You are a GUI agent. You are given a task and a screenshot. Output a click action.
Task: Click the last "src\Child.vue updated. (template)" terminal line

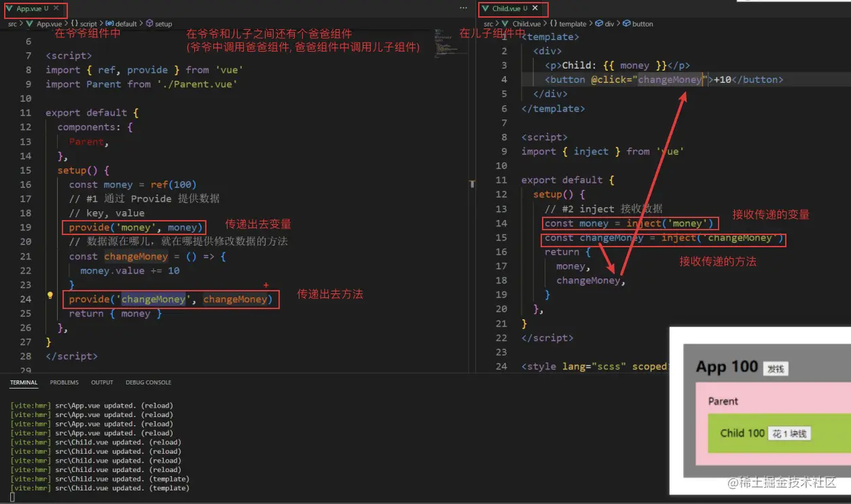click(x=100, y=488)
